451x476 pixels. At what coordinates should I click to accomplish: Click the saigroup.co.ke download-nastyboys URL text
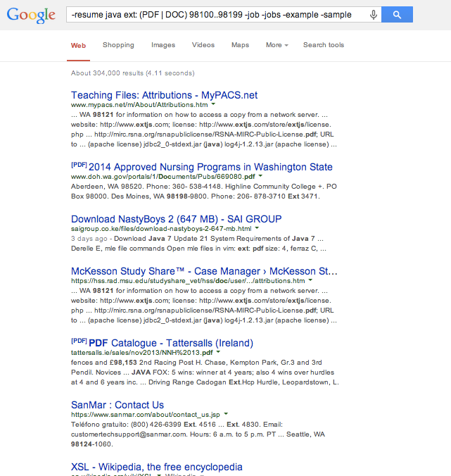(x=161, y=229)
